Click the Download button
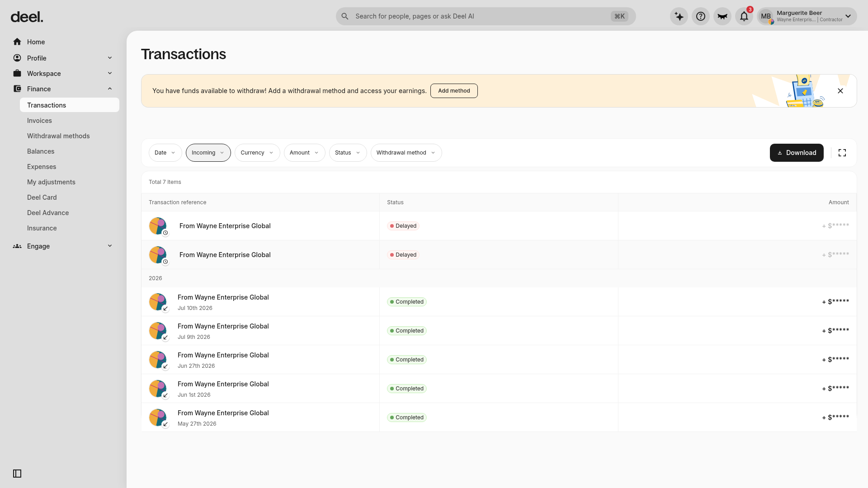The height and width of the screenshot is (488, 868). pyautogui.click(x=797, y=153)
